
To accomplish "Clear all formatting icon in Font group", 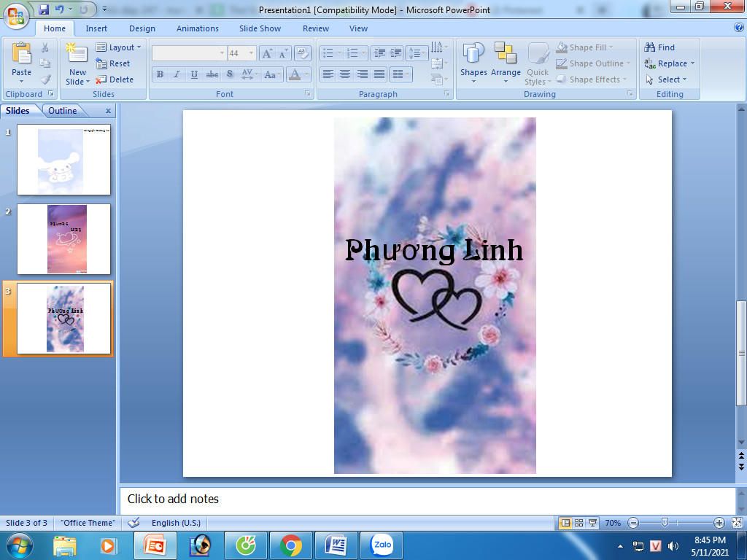I will tap(303, 52).
